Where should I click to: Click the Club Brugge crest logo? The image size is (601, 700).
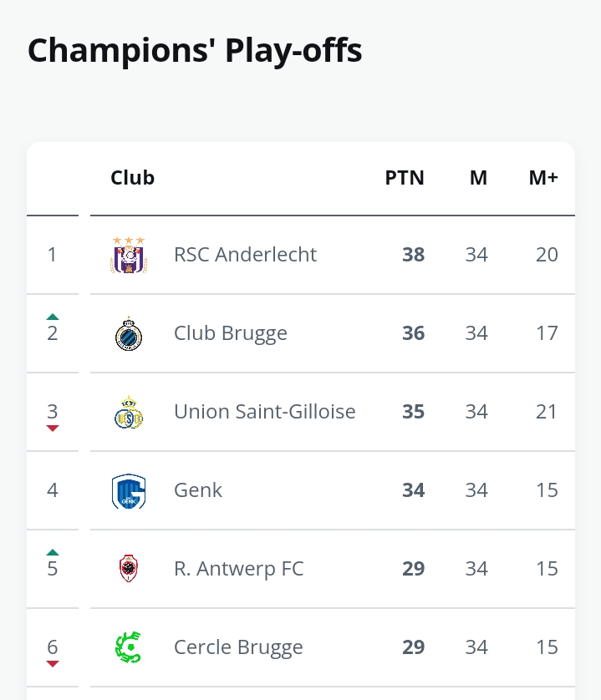(129, 333)
